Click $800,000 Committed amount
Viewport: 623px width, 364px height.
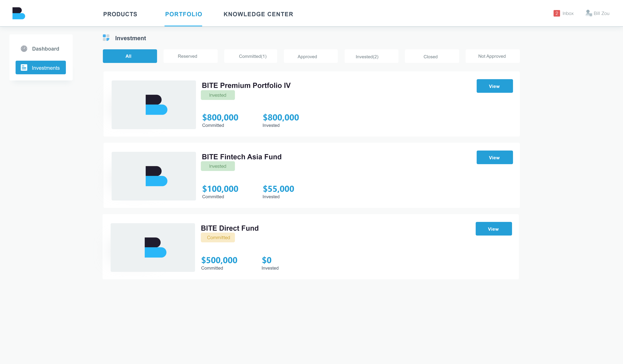point(220,117)
